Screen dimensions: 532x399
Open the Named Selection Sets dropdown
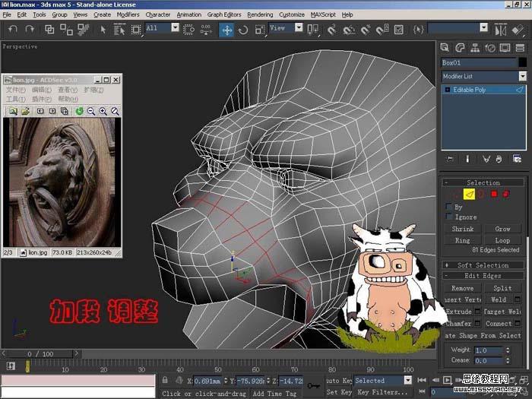[x=484, y=27]
